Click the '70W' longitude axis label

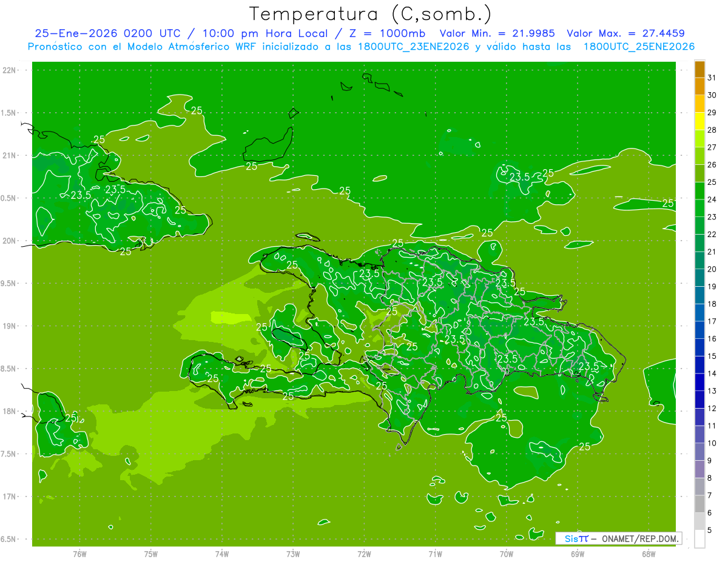507,554
